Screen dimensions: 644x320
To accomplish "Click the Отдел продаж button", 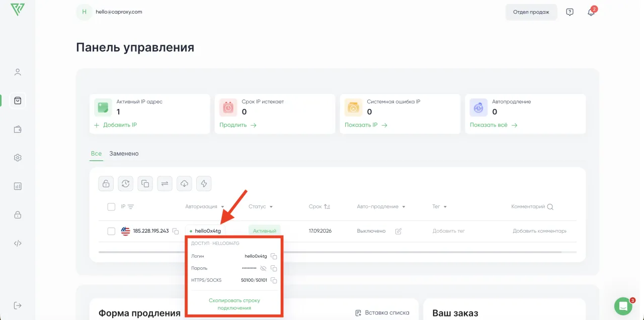I will [531, 12].
